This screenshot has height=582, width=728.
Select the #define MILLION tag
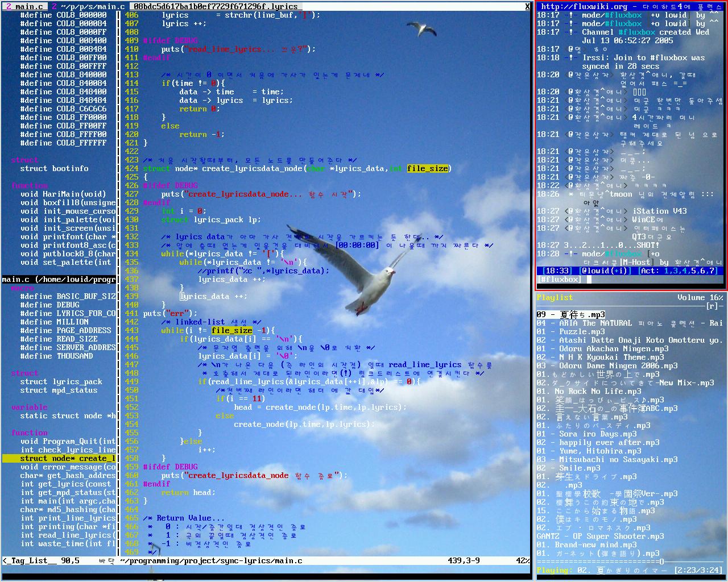pos(54,322)
